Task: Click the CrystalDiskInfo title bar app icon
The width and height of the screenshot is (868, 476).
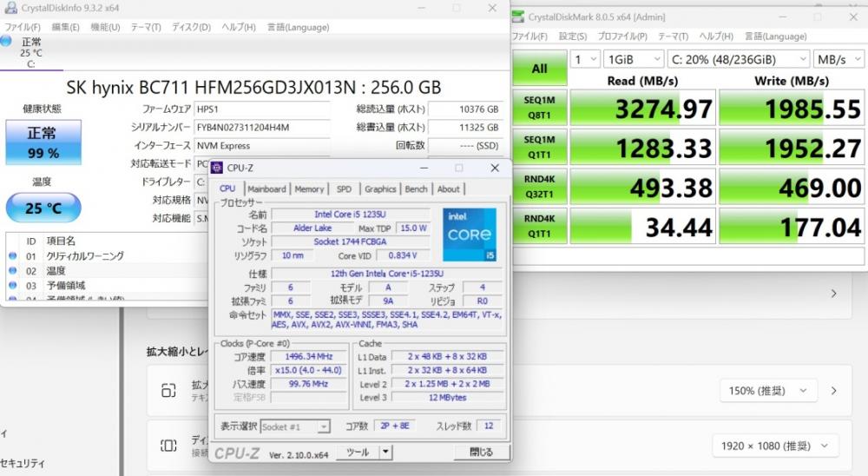Action: click(10, 8)
